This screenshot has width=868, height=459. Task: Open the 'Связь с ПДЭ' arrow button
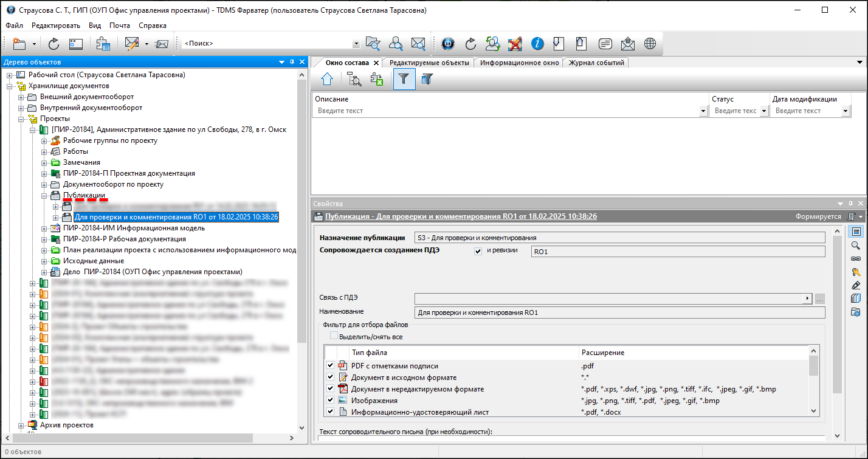[x=807, y=299]
